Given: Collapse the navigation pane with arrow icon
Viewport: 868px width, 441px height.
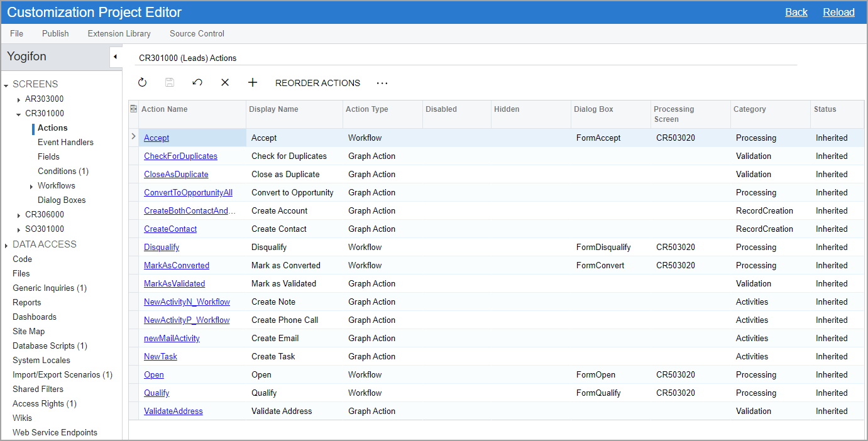Looking at the screenshot, I should coord(115,57).
